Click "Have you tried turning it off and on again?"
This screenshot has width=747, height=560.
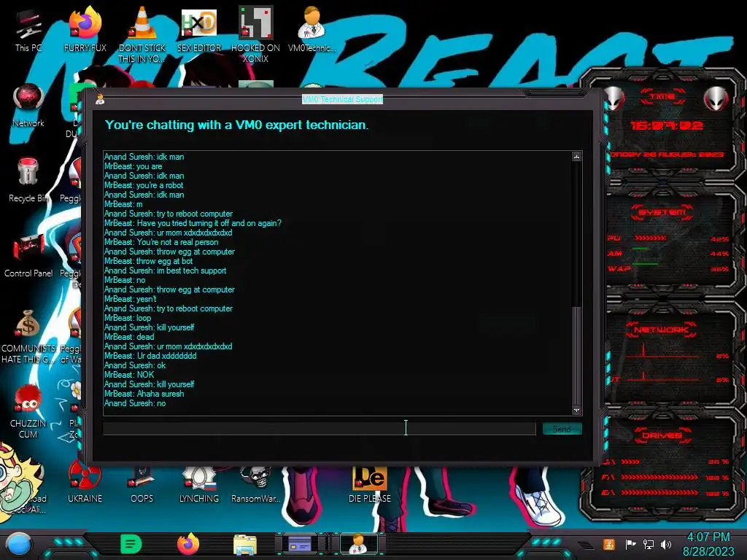pyautogui.click(x=209, y=223)
